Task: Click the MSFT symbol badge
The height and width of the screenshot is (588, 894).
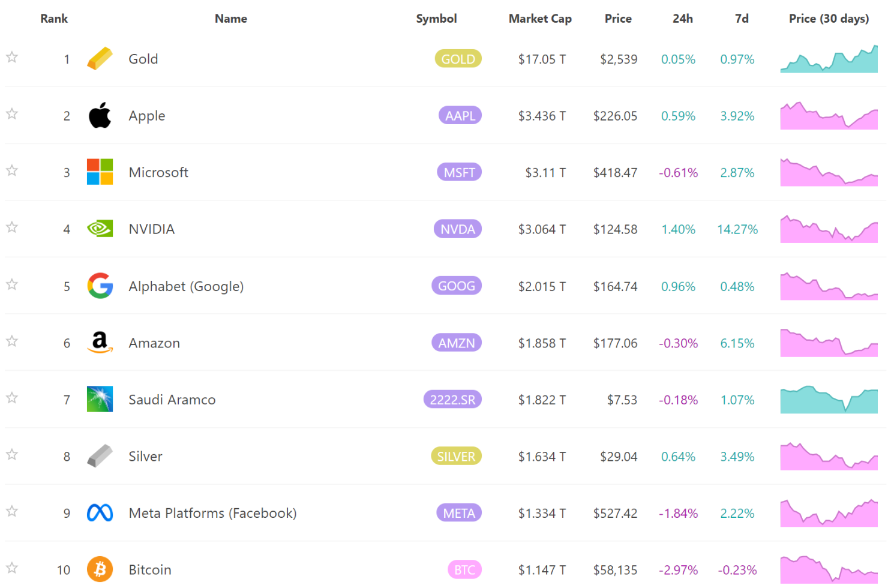Action: 460,172
